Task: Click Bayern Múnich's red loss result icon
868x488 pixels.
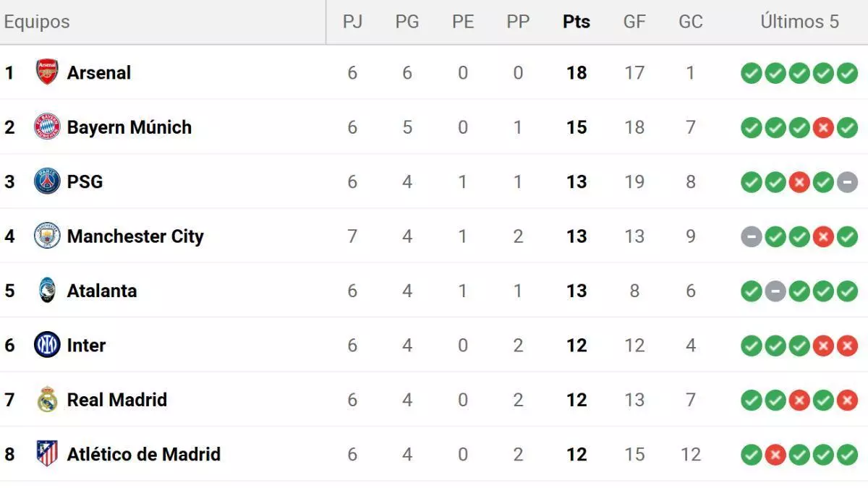Action: pyautogui.click(x=823, y=128)
